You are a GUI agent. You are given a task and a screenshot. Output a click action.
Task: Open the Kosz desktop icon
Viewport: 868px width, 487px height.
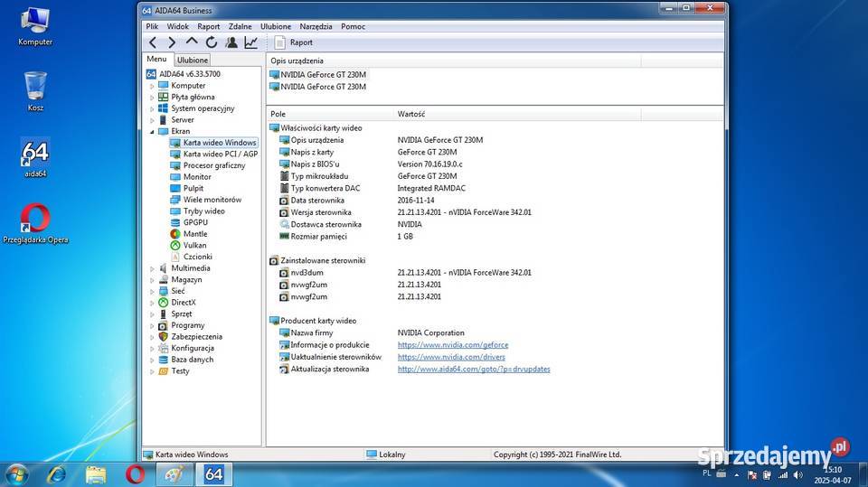click(x=35, y=91)
